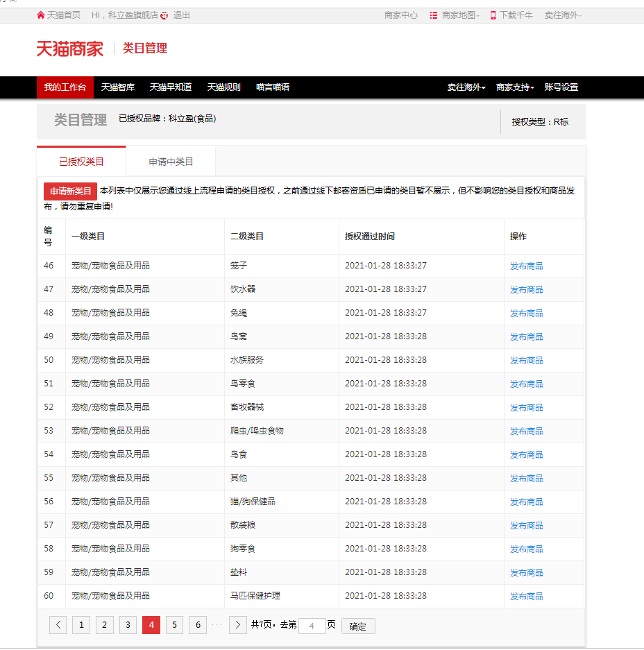Click 发布商品 for the 猫/狗保健品 row
The height and width of the screenshot is (650, 644).
[x=526, y=502]
